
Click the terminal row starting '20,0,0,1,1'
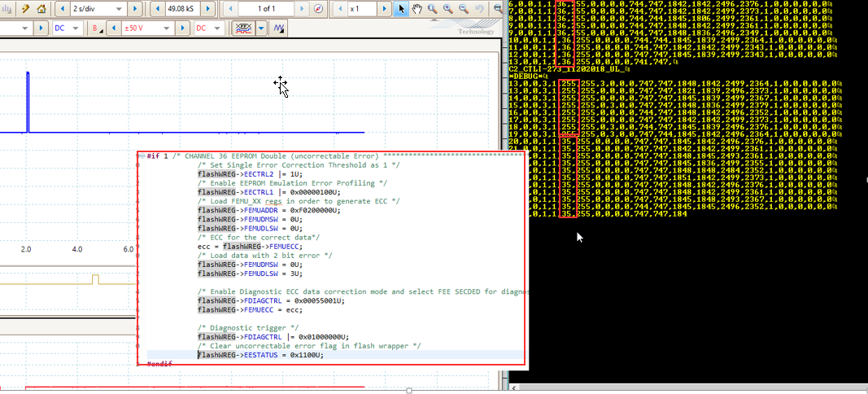(x=672, y=141)
